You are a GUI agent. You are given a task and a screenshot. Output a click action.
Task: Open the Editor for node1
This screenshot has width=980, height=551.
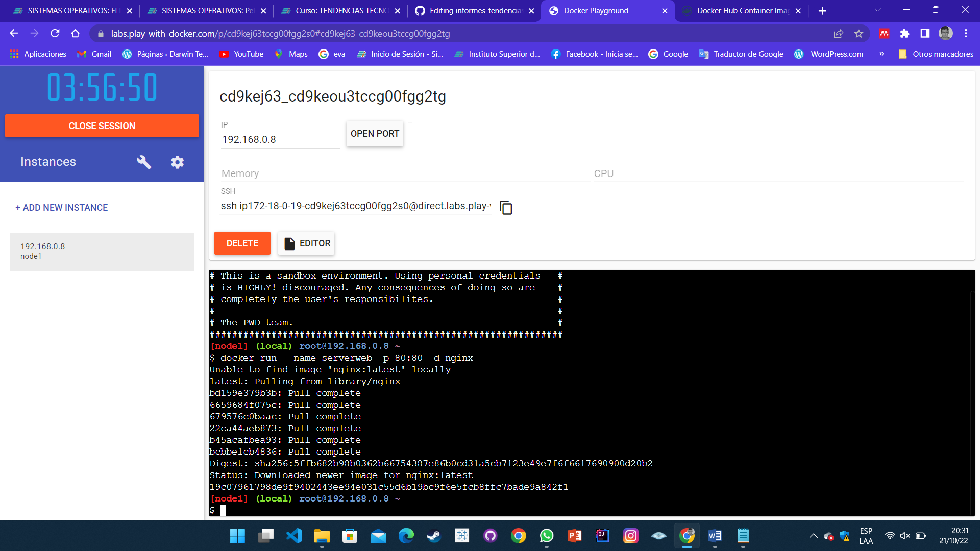[306, 243]
